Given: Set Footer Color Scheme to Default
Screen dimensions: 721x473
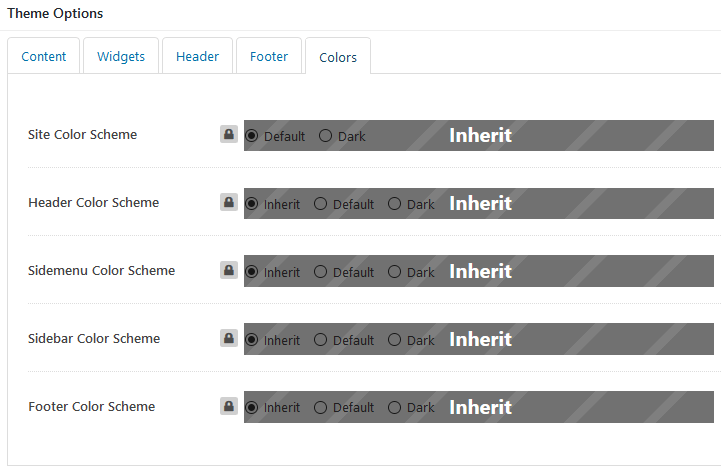Looking at the screenshot, I should coord(320,407).
